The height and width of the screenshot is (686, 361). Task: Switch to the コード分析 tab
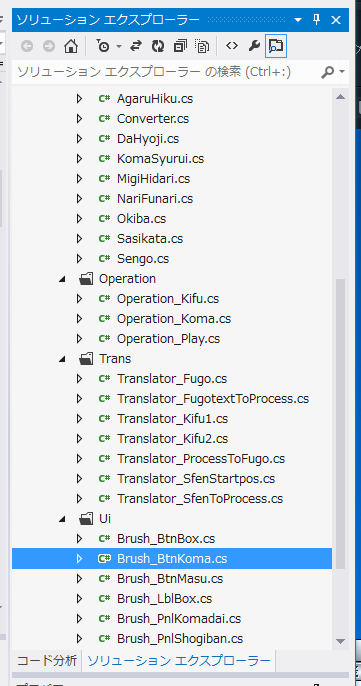point(47,660)
